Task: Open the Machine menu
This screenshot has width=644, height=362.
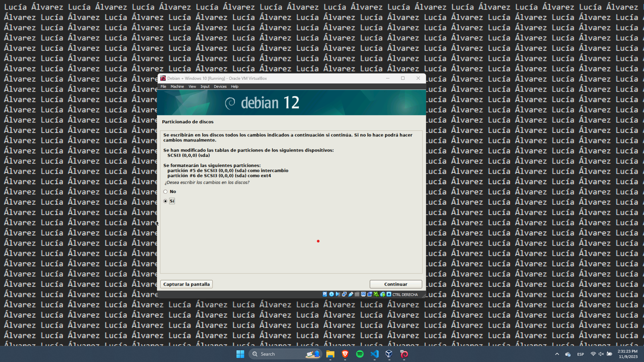Action: (177, 86)
